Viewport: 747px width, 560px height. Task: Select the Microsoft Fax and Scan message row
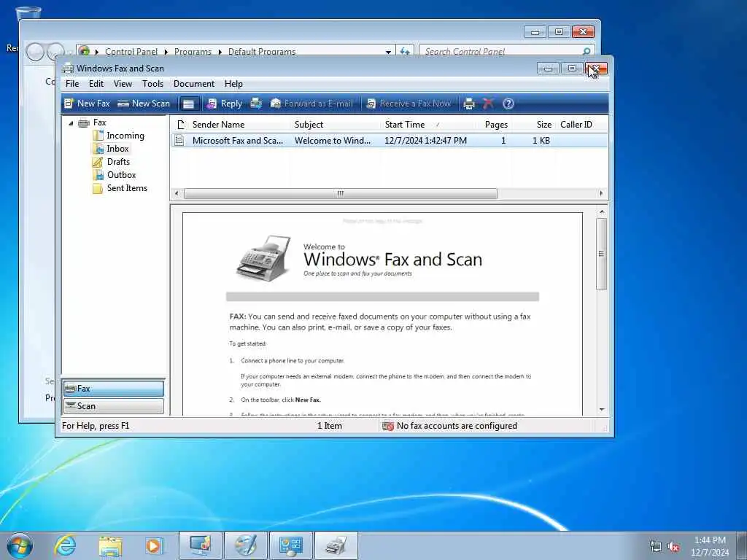(x=389, y=141)
